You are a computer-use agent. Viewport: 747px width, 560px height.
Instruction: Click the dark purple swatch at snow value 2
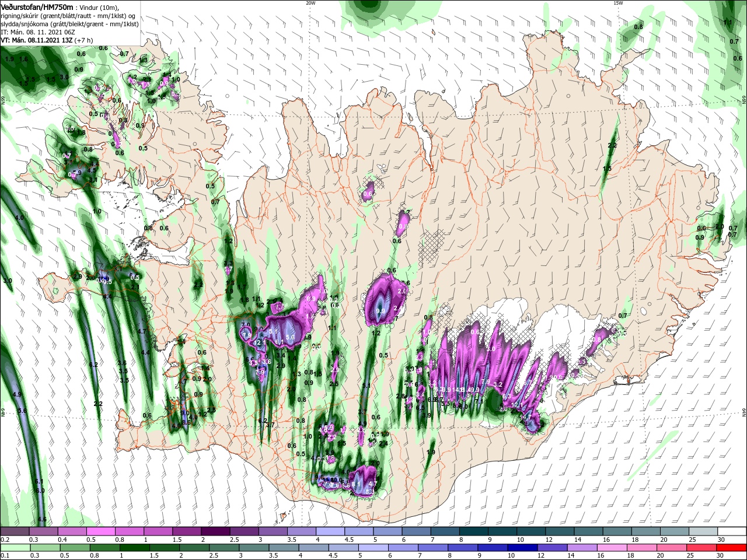(x=215, y=532)
